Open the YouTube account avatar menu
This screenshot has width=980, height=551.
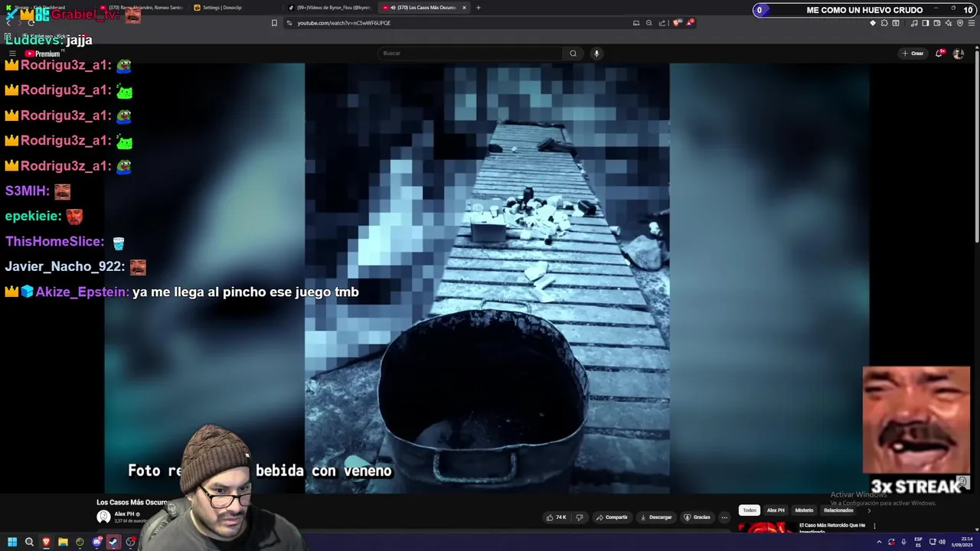coord(958,54)
